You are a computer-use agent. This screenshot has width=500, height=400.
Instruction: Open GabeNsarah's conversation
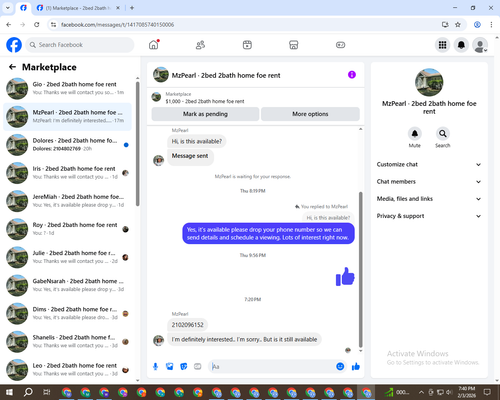67,285
